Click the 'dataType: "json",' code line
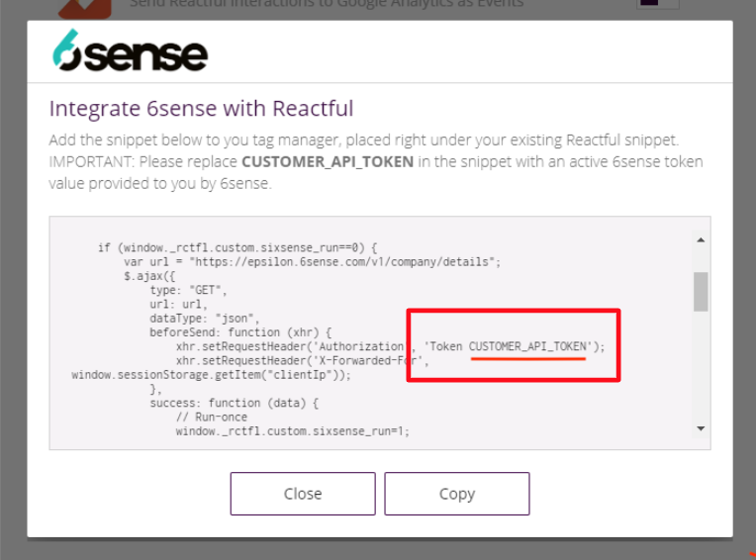756x560 pixels. coord(205,319)
